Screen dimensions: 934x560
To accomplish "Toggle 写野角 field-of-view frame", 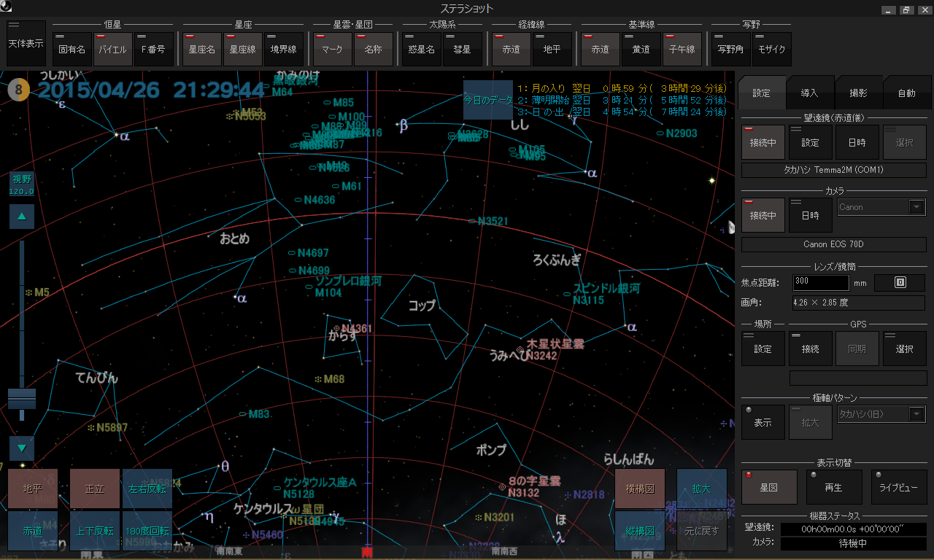I will pos(731,50).
